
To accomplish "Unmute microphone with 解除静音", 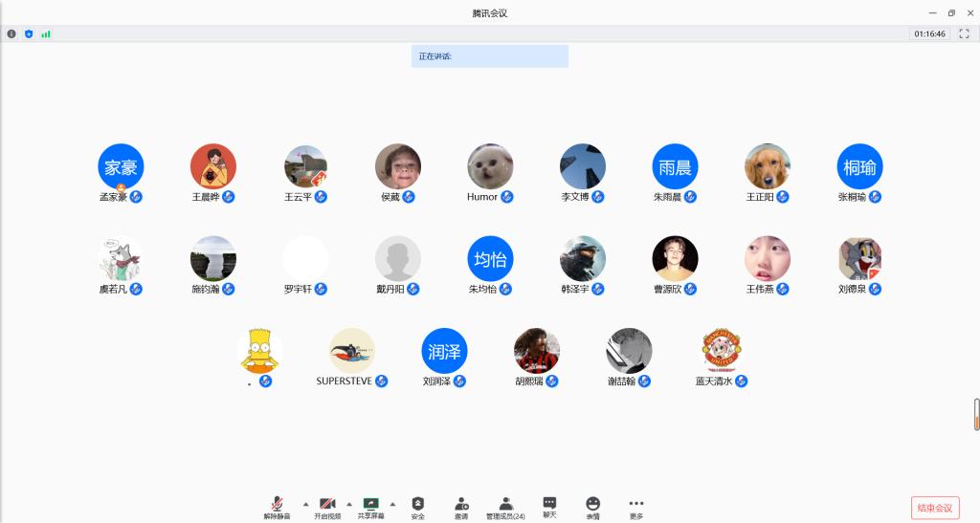I will pos(277,507).
